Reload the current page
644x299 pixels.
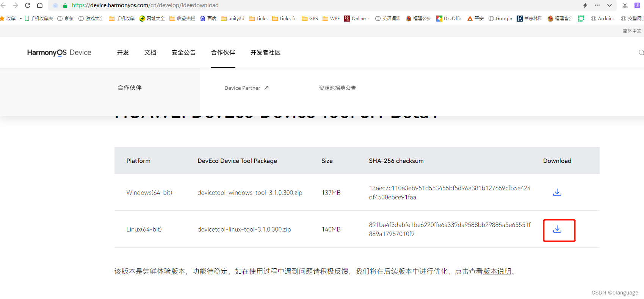[x=28, y=5]
